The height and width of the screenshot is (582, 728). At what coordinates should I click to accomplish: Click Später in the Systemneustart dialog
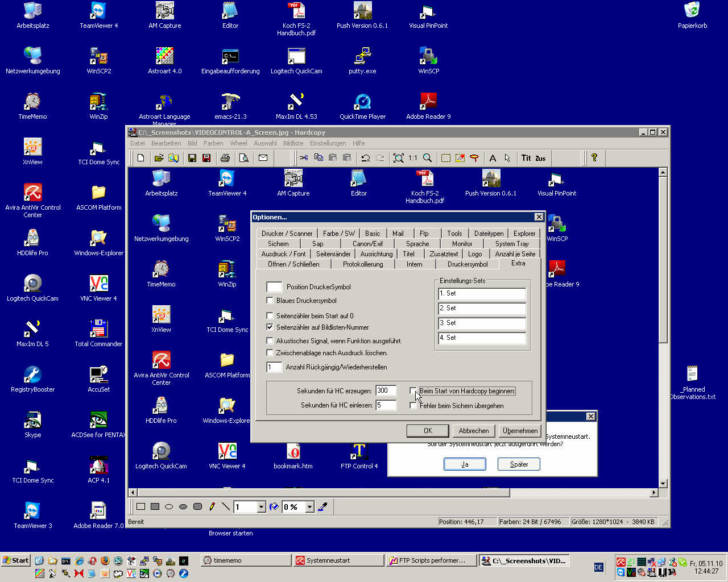click(x=519, y=464)
